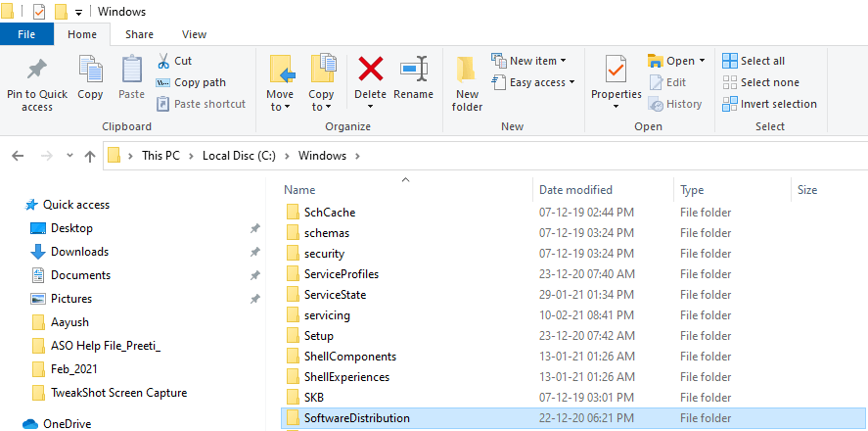Go up one folder level
The height and width of the screenshot is (431, 868).
pyautogui.click(x=90, y=156)
